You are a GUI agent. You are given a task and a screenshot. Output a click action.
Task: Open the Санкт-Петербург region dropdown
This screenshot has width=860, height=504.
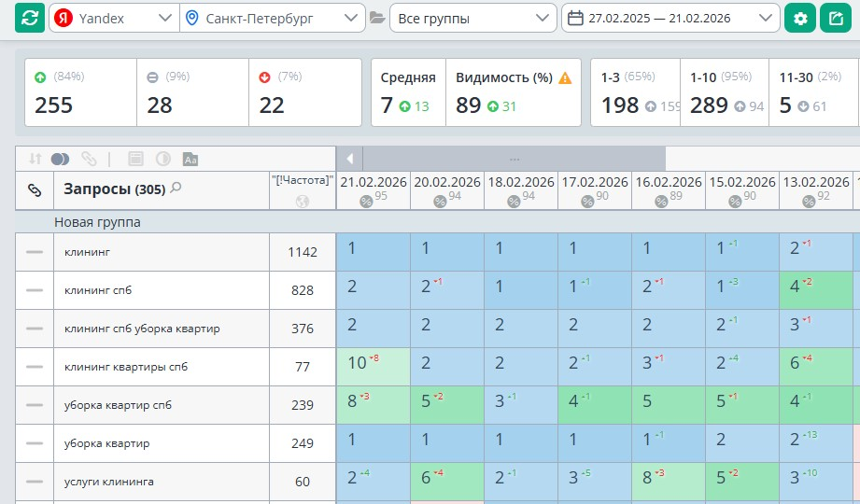[x=273, y=18]
